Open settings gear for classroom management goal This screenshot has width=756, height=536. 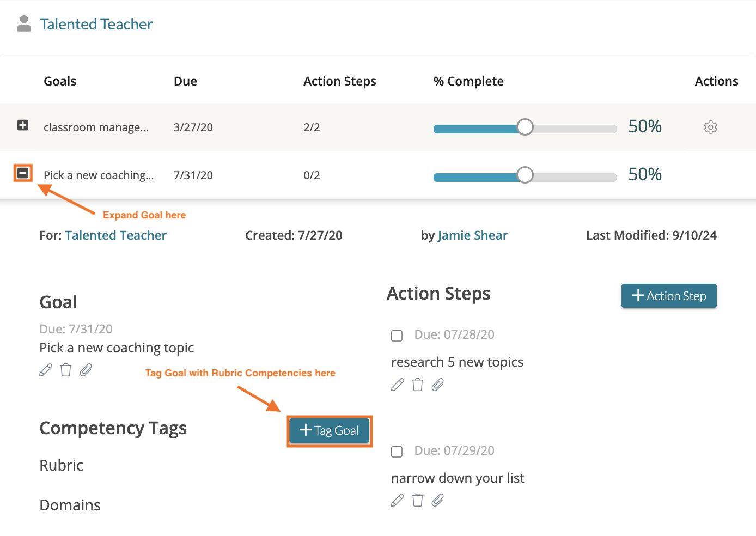(x=710, y=127)
